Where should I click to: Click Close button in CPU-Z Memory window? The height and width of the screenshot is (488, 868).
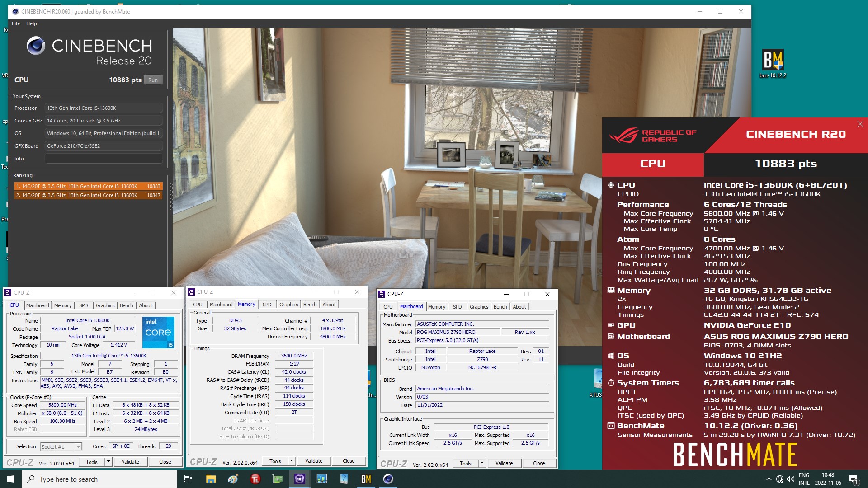click(x=349, y=461)
